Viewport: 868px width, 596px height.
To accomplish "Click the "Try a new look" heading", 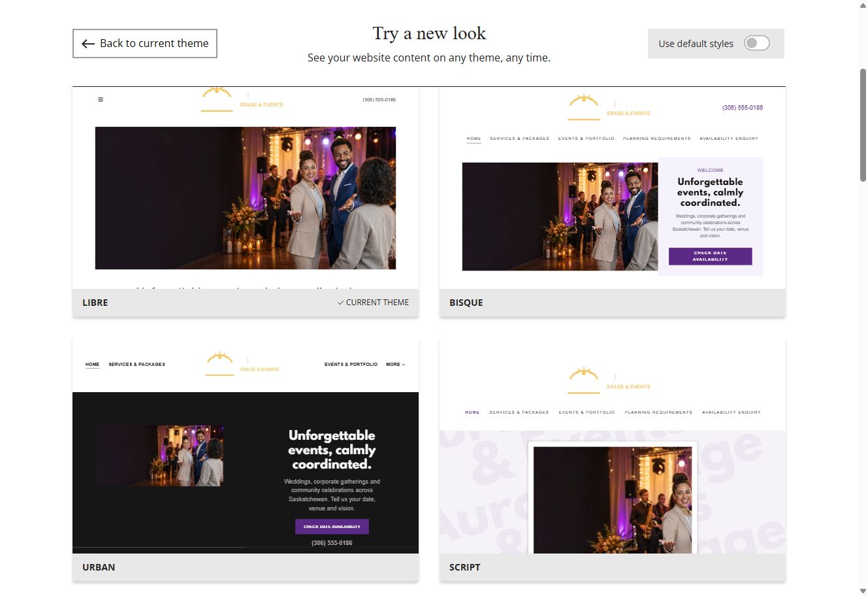I will (429, 33).
